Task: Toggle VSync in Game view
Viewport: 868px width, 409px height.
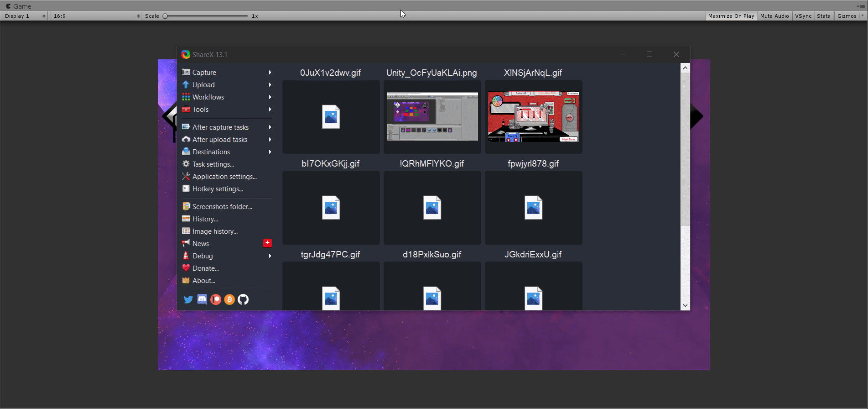Action: pyautogui.click(x=803, y=16)
